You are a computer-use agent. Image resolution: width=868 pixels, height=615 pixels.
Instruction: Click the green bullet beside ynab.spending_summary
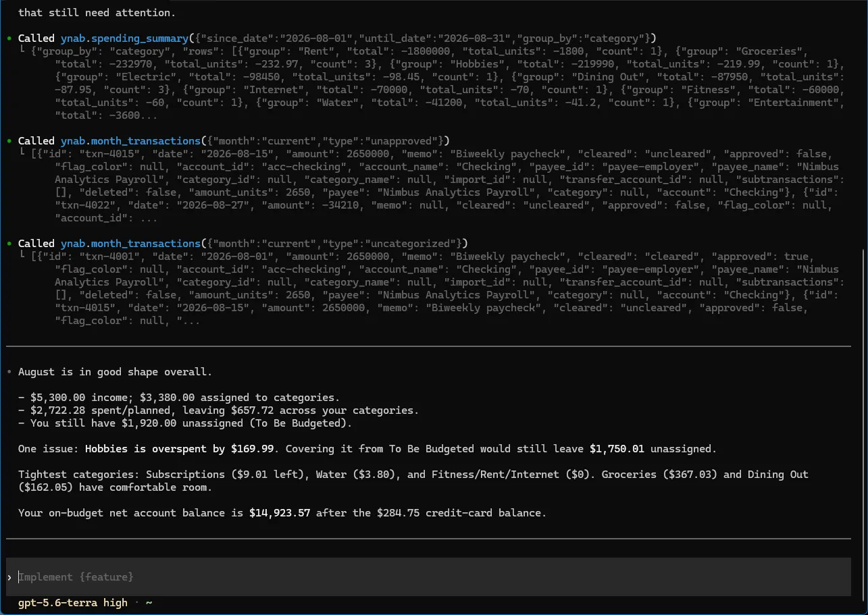pos(8,38)
